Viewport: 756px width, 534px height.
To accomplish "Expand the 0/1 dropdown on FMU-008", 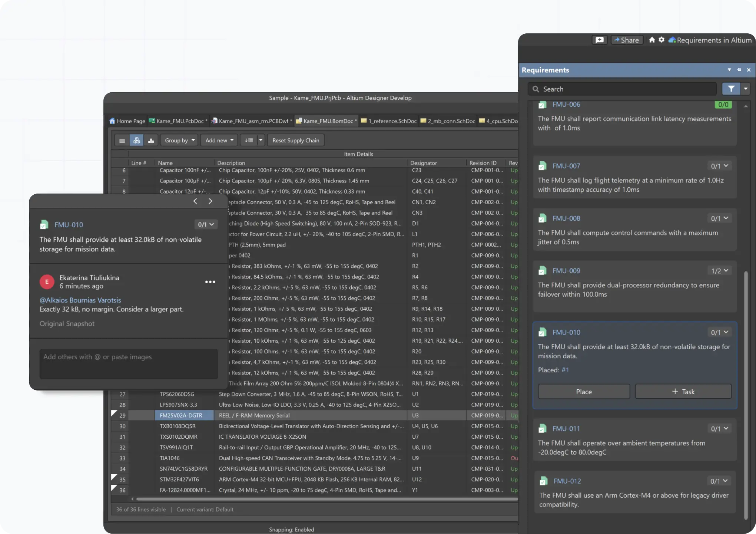I will point(719,218).
